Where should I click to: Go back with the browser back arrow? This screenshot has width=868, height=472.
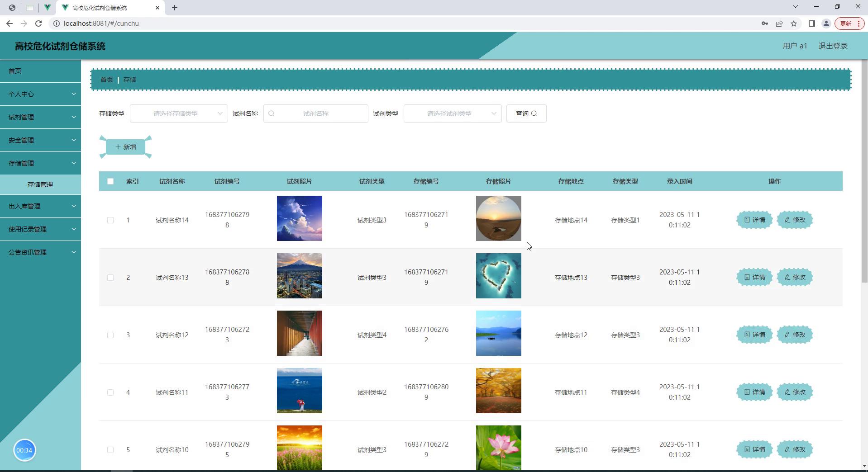(10, 24)
